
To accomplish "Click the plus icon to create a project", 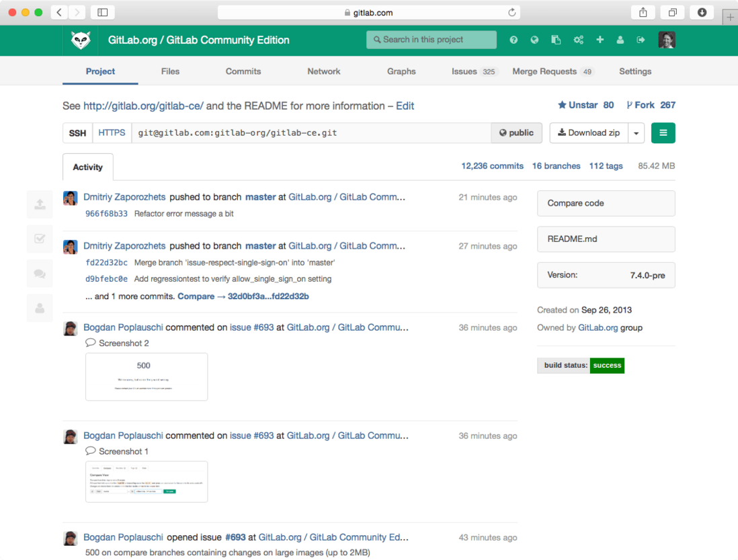I will point(600,40).
